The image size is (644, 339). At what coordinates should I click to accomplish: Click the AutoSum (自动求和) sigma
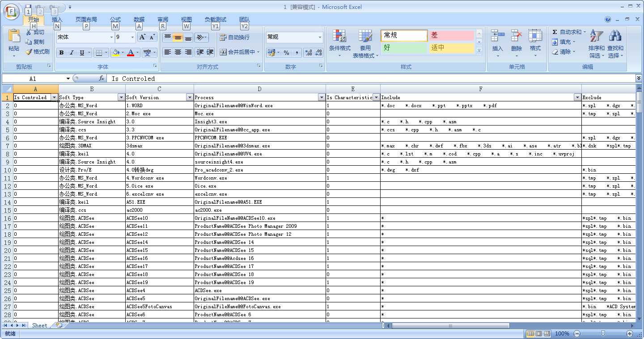555,32
